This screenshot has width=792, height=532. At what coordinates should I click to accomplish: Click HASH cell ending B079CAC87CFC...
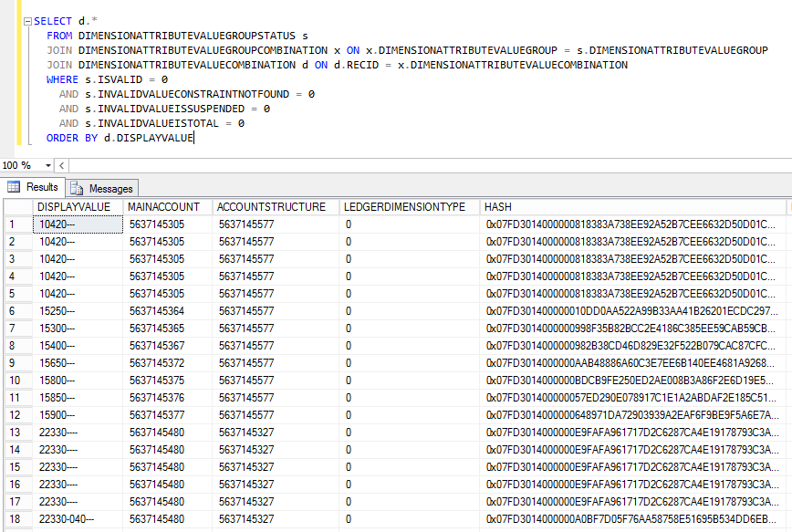pos(633,346)
